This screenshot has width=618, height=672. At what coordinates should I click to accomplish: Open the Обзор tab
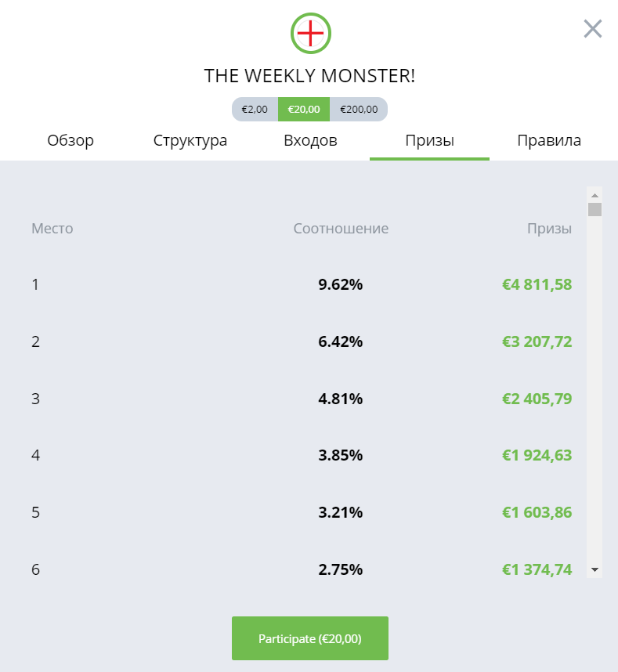70,140
